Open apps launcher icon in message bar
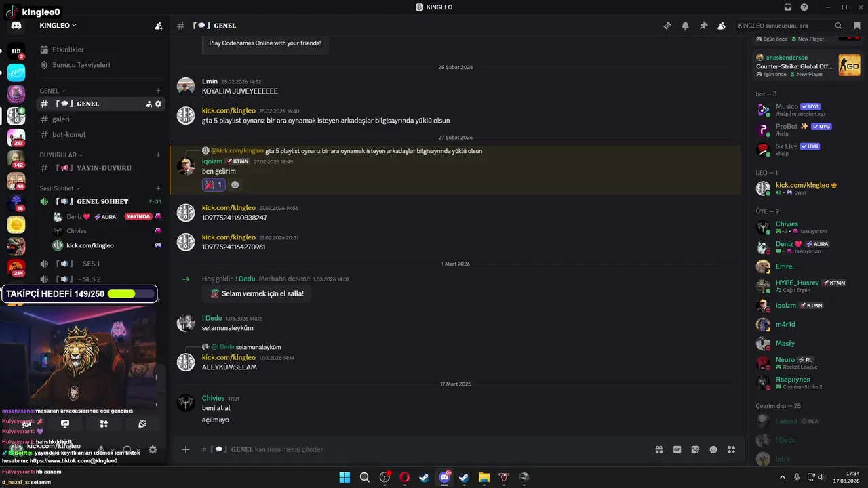Screen dimensions: 868x488 (x=731, y=449)
